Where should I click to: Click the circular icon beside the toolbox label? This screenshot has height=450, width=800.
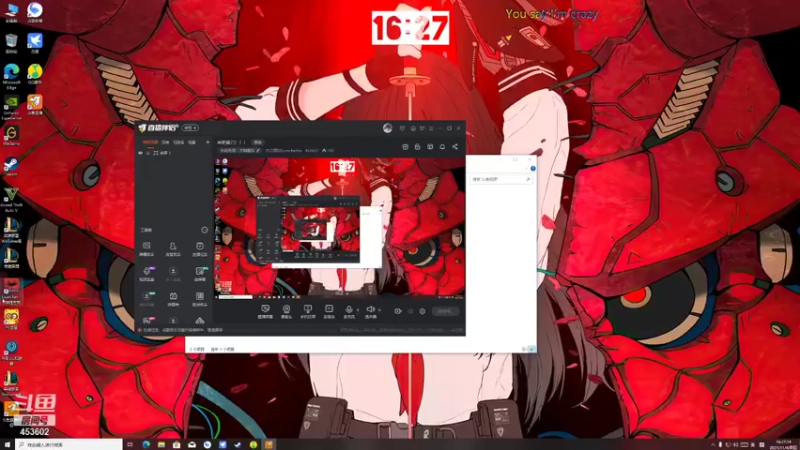coord(205,230)
